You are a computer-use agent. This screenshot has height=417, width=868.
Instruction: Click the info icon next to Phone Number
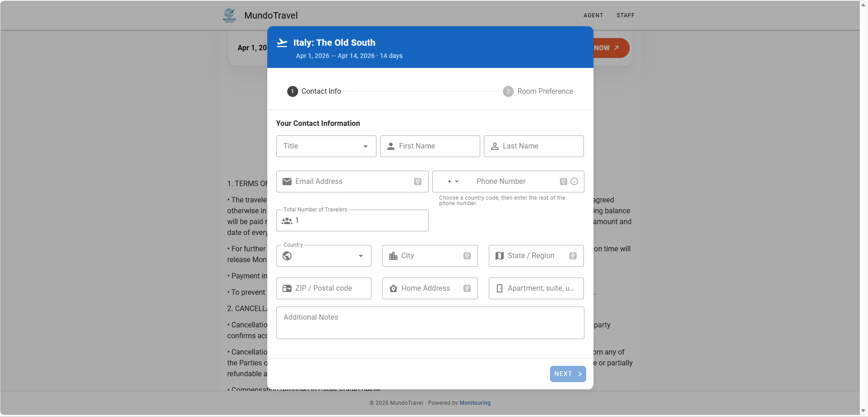574,181
